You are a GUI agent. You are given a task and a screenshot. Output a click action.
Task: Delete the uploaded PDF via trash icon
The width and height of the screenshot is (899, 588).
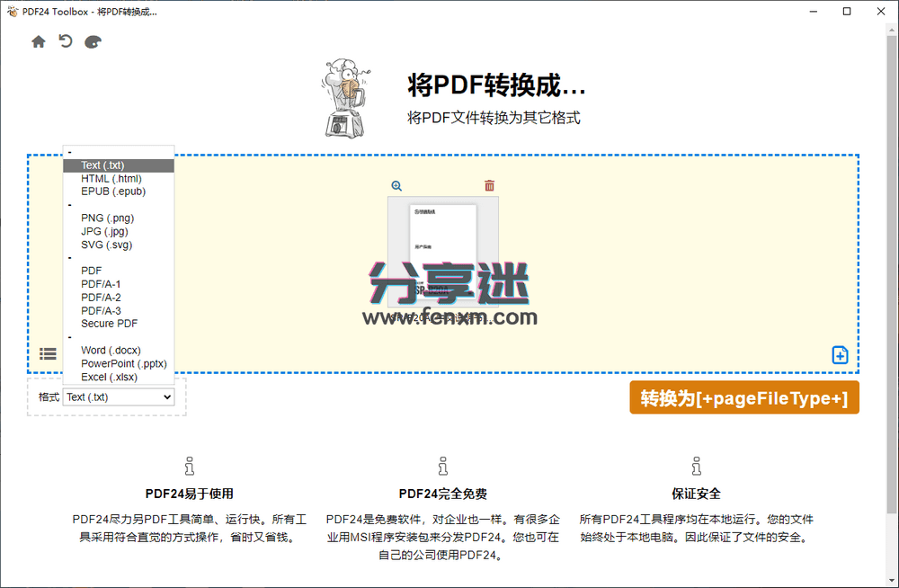(x=489, y=185)
